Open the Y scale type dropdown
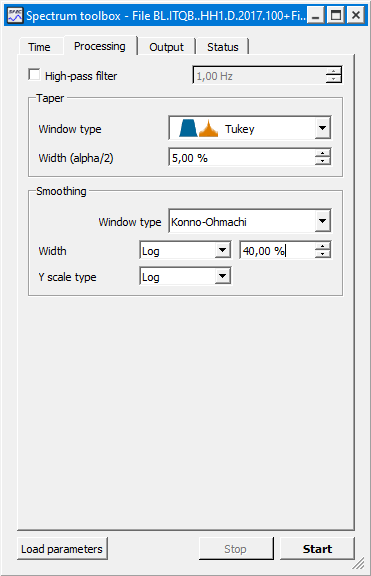The width and height of the screenshot is (371, 576). point(185,276)
